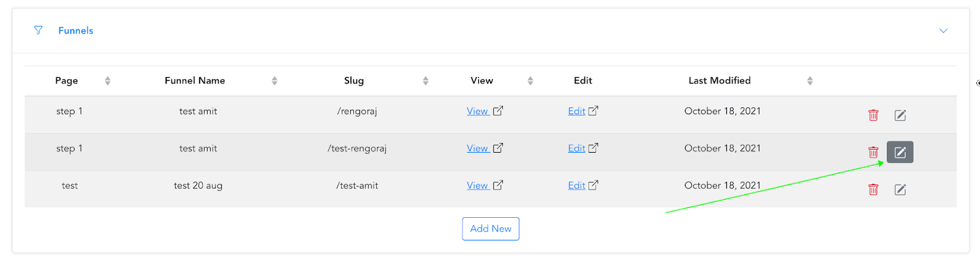
Task: Sort table by Slug column
Action: coord(426,81)
